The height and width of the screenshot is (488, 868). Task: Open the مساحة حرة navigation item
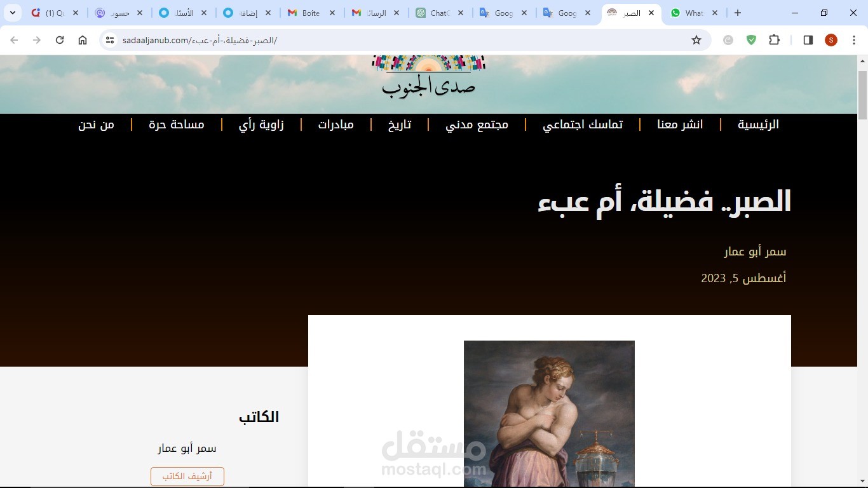click(177, 125)
